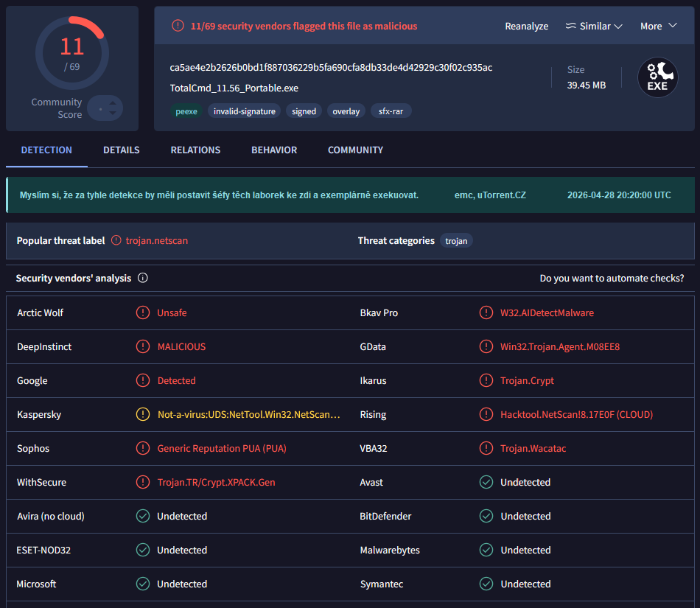Click the Avast undetected checkmark icon
Viewport: 700px width, 608px height.
[x=486, y=482]
